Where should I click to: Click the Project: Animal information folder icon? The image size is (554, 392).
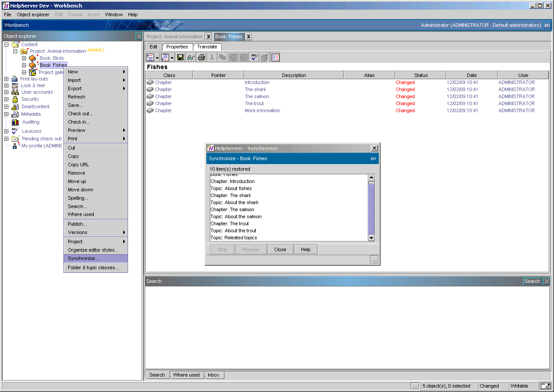click(24, 51)
